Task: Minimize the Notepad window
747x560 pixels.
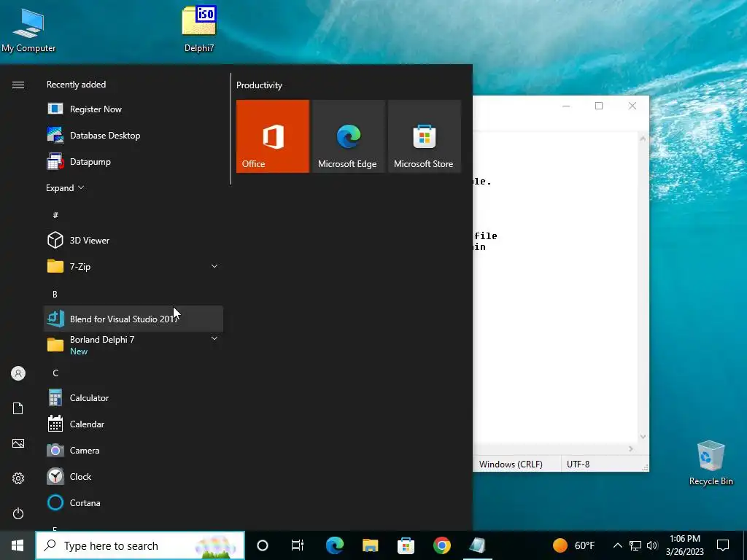Action: 566,106
